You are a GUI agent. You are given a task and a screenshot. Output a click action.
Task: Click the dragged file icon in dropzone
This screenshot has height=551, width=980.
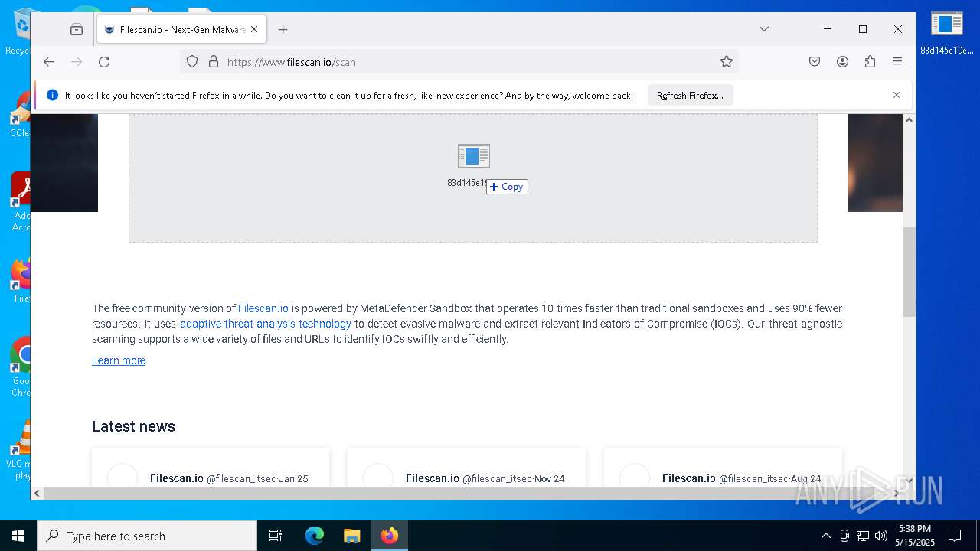tap(473, 156)
